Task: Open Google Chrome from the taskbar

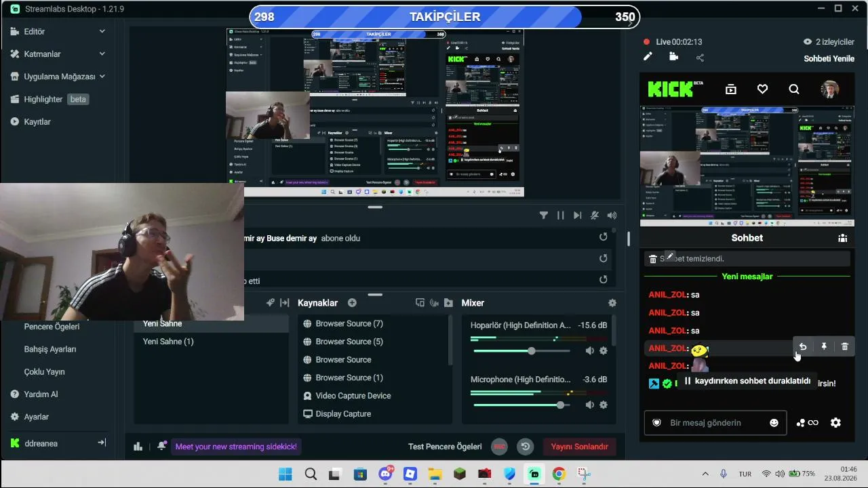Action: pyautogui.click(x=559, y=474)
